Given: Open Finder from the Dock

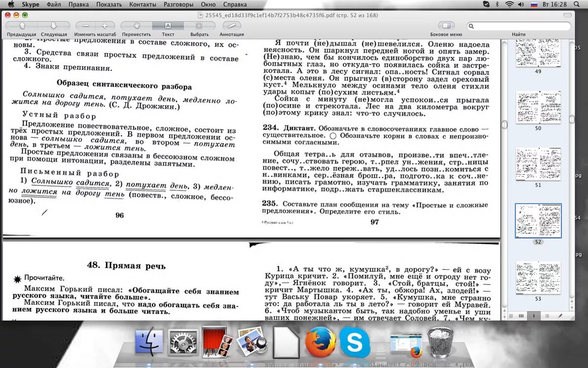Looking at the screenshot, I should [x=148, y=342].
